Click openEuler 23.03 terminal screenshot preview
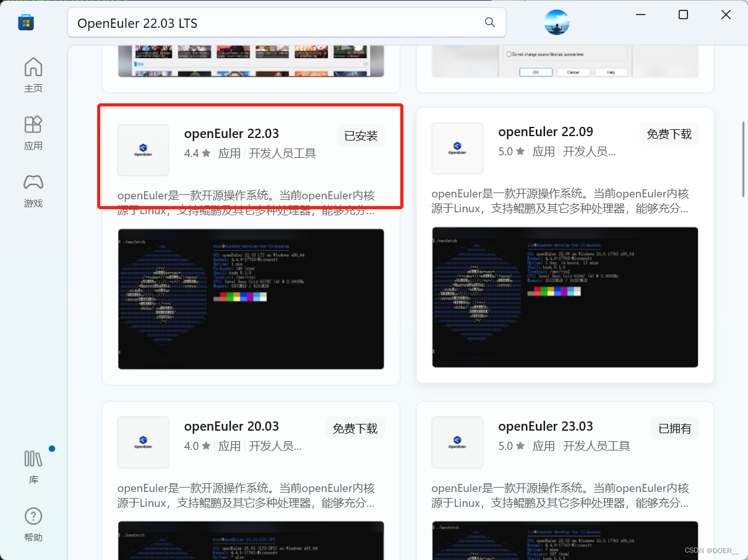 coord(565,540)
